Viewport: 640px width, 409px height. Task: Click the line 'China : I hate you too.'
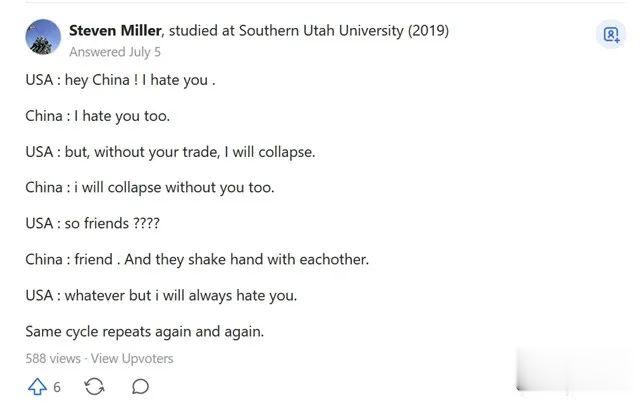(98, 116)
